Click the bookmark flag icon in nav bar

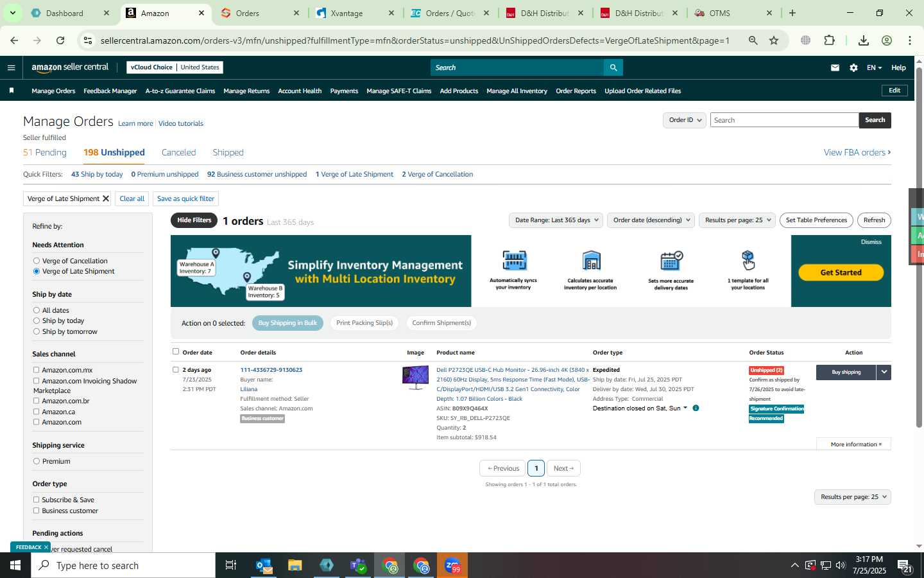(x=12, y=91)
